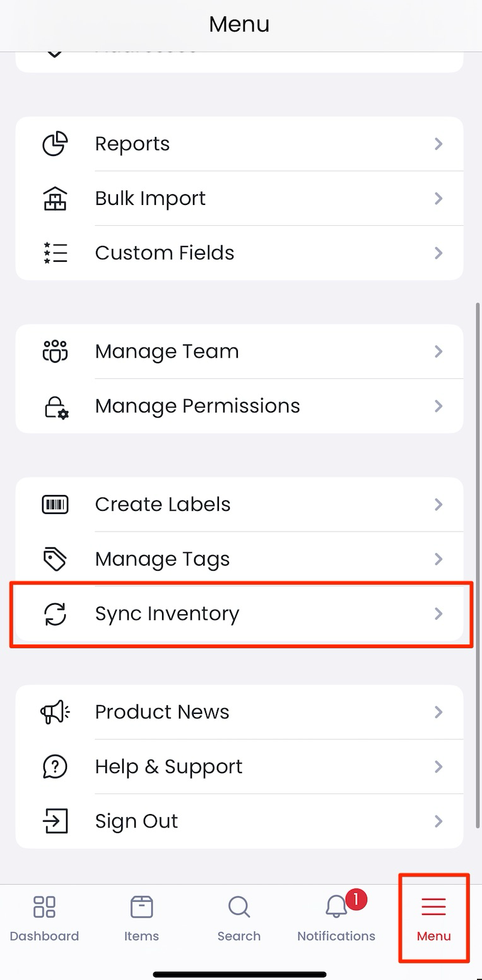Tap the Reports pie chart icon

[55, 144]
